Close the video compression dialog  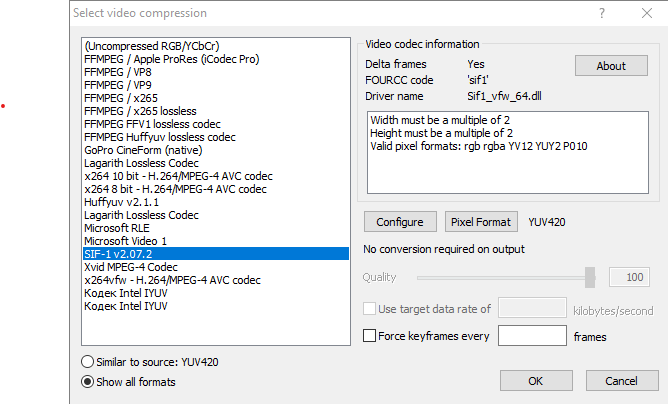click(x=645, y=13)
